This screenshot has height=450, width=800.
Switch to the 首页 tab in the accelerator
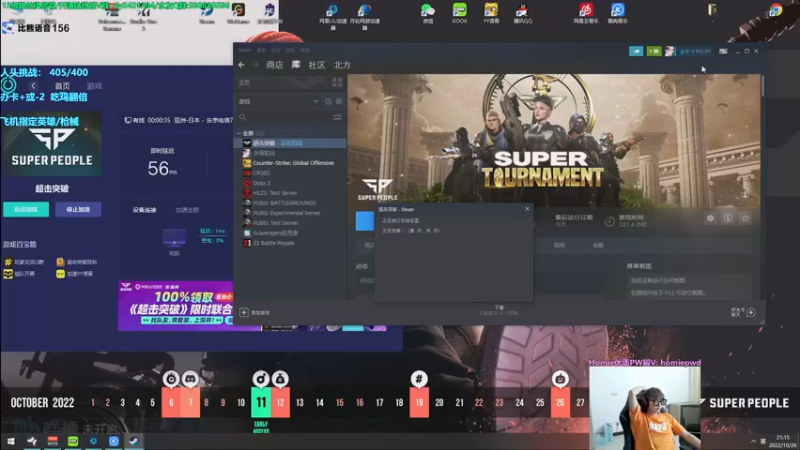pyautogui.click(x=62, y=86)
